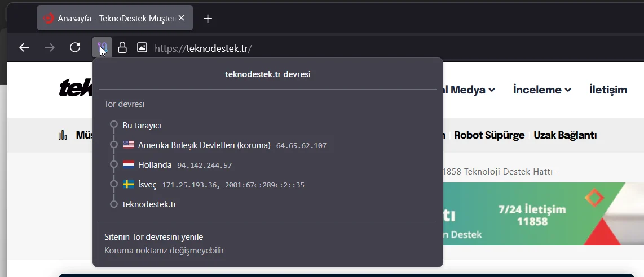The width and height of the screenshot is (644, 277).
Task: Select the İsveç relay entry
Action: pos(147,185)
